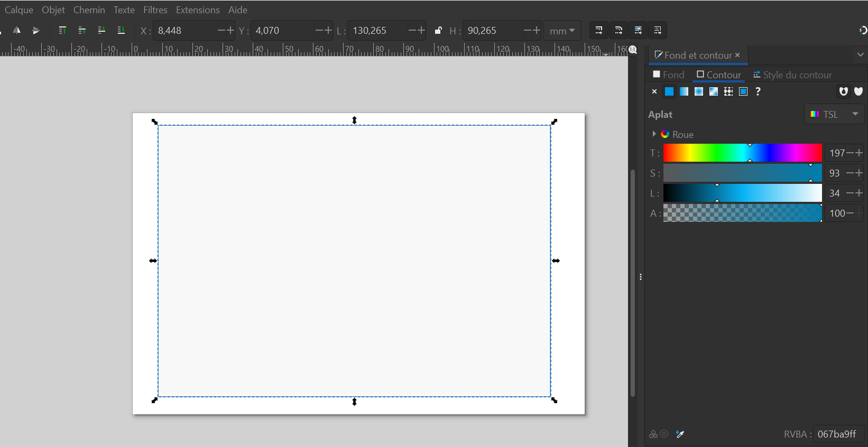868x447 pixels.
Task: Lower selection to bottom
Action: point(121,31)
